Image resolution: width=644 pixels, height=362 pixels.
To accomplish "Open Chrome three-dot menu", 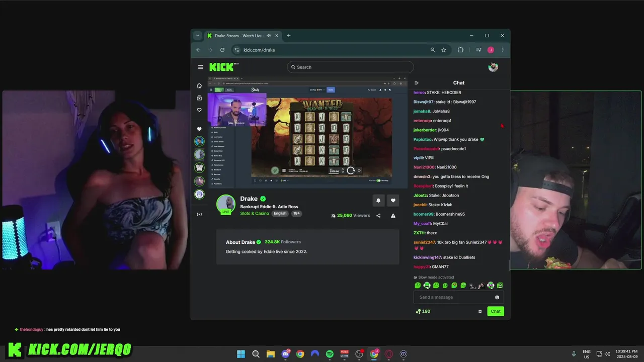I will (503, 50).
